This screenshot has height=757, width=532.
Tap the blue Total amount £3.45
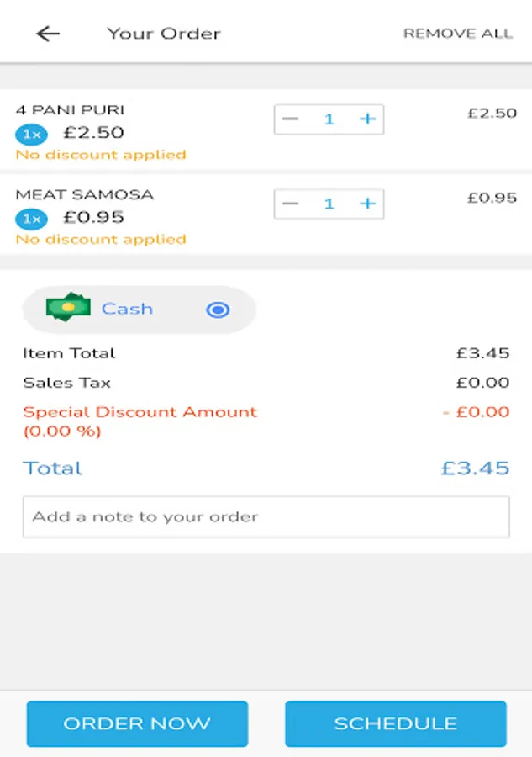475,468
